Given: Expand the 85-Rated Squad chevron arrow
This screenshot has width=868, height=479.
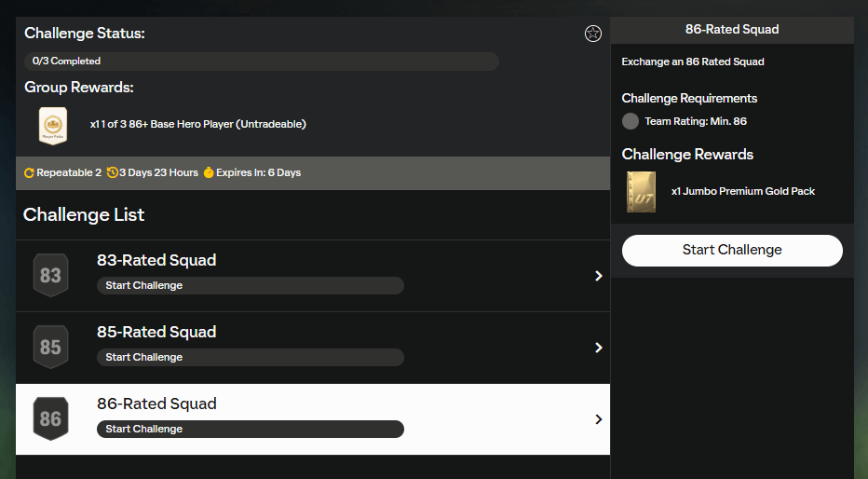Looking at the screenshot, I should click(x=598, y=348).
